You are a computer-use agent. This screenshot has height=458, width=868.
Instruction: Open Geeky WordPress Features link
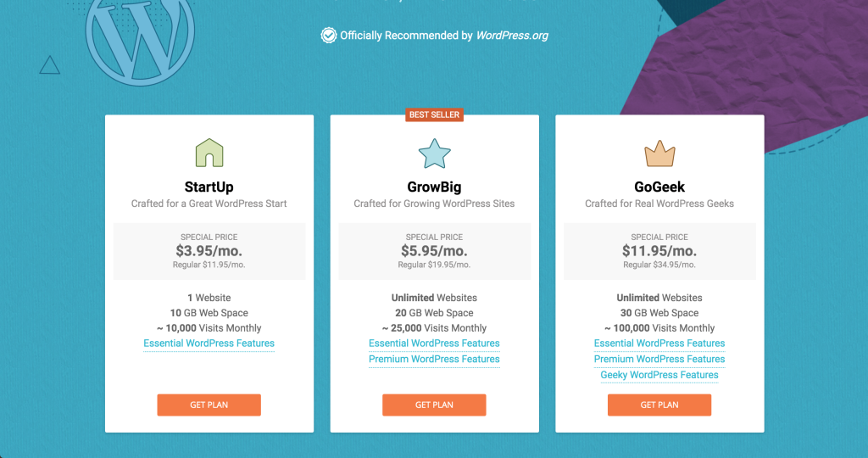coord(659,375)
